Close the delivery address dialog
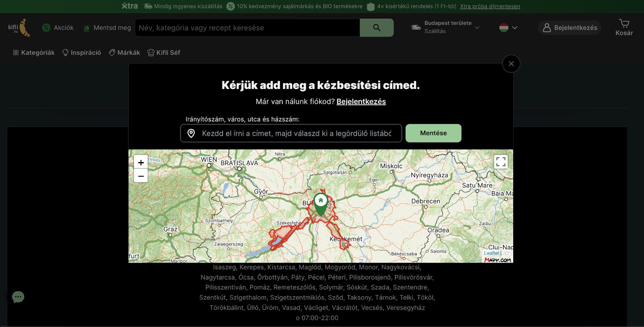 coord(511,64)
